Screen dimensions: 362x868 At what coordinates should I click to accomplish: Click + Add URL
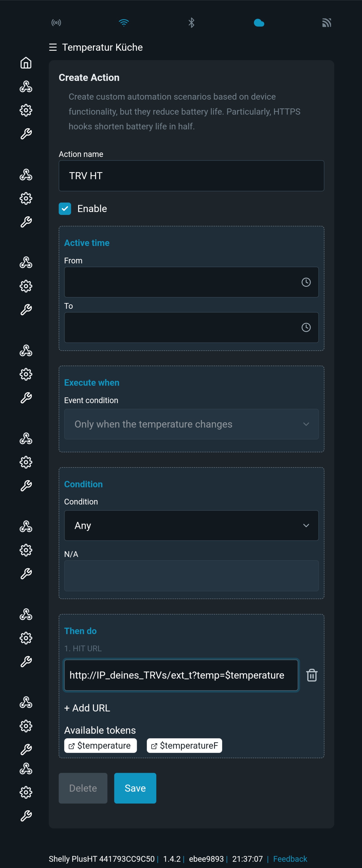tap(87, 708)
